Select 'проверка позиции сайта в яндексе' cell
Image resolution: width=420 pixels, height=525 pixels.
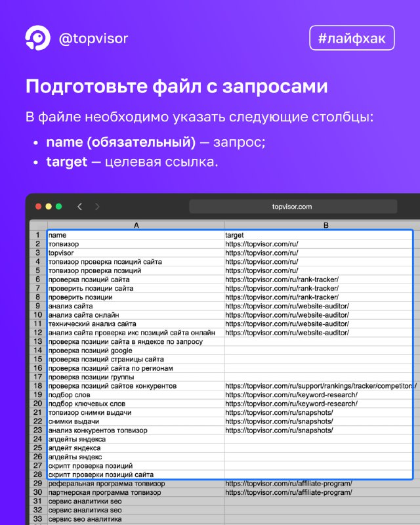136,341
